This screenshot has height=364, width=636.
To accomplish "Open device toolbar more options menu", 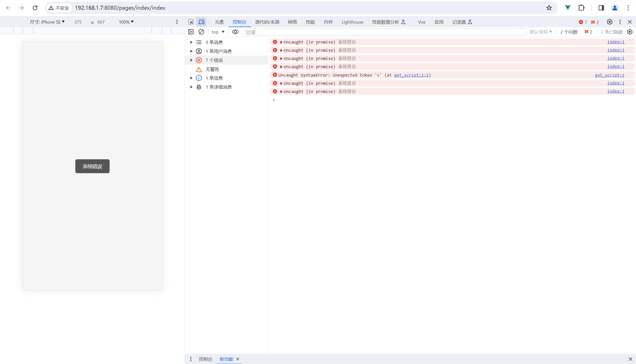I will pyautogui.click(x=177, y=22).
